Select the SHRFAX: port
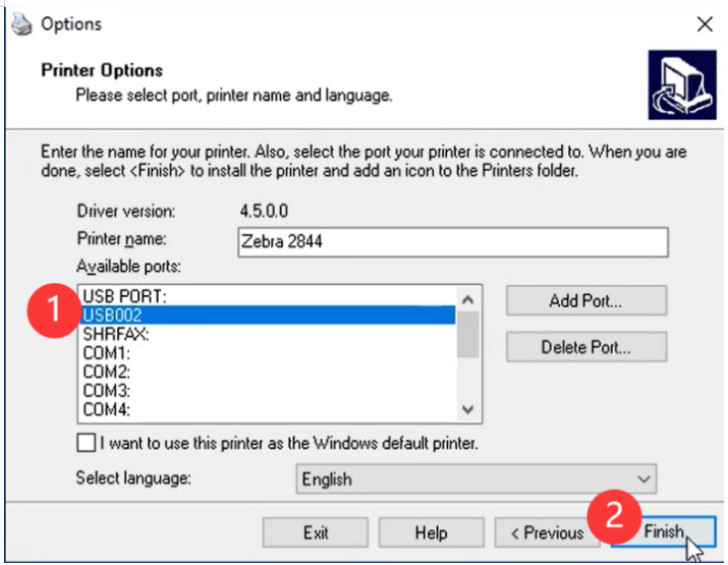The height and width of the screenshot is (565, 728). coord(268,334)
